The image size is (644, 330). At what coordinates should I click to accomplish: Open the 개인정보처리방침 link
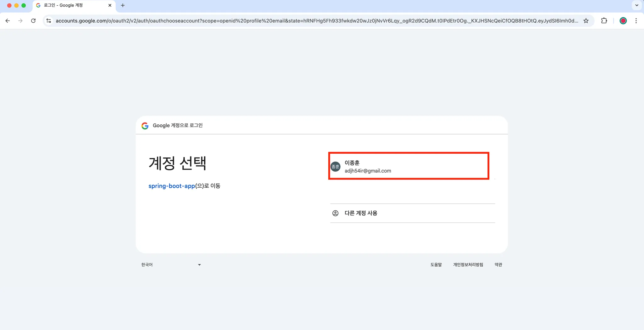tap(468, 265)
